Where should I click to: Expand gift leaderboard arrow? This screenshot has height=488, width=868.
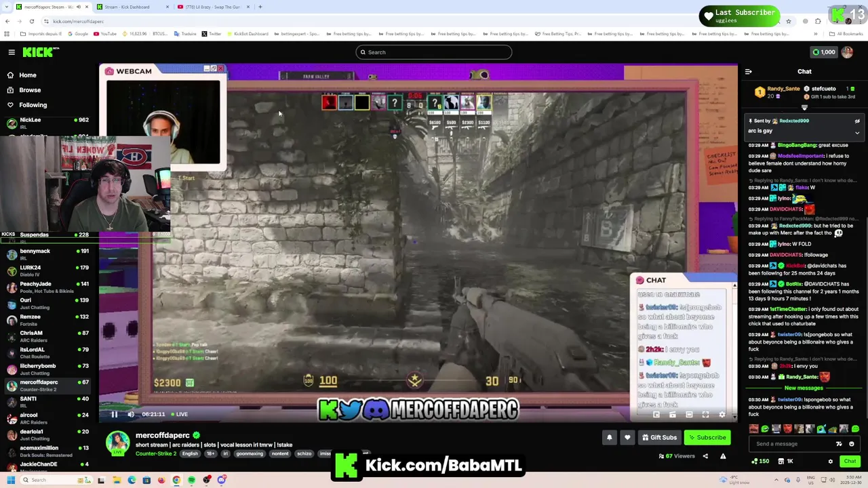[804, 108]
